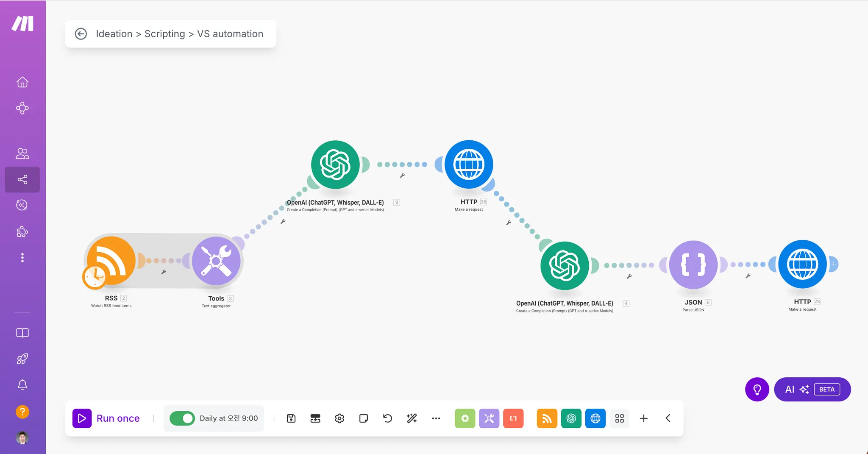This screenshot has height=454, width=868.
Task: Open the import/export blueprint icon
Action: 315,418
